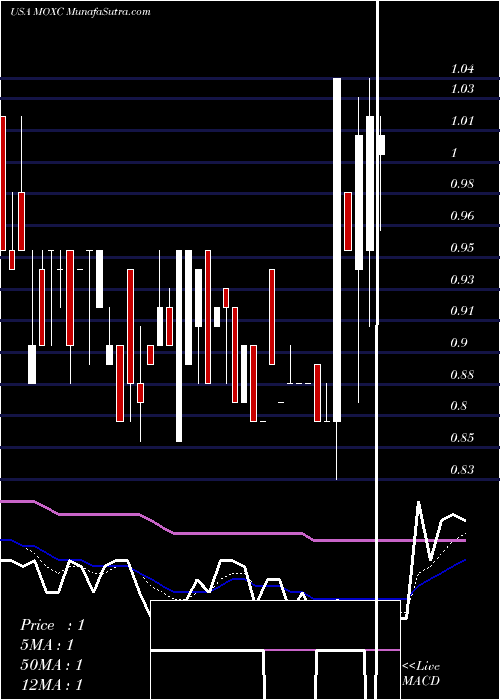Click the USA MOXC MunafaSutra.com chart title
Viewport: 500px width, 700px height.
pyautogui.click(x=80, y=12)
